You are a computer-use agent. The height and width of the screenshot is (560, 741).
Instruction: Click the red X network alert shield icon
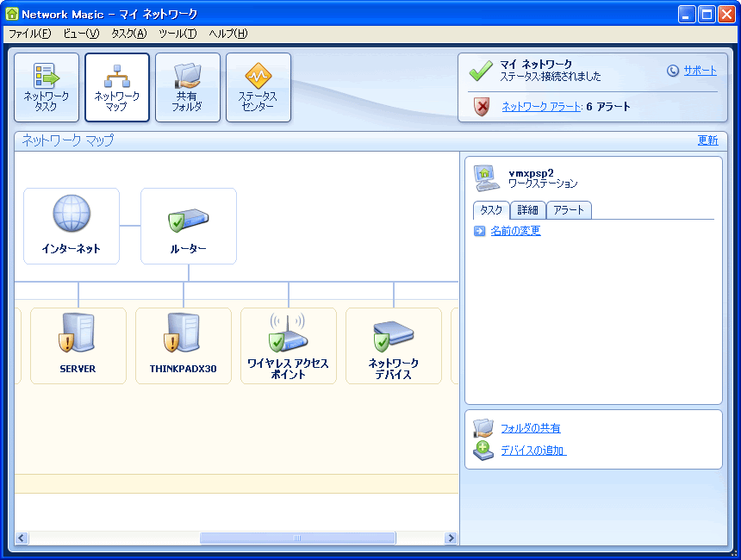tap(482, 106)
